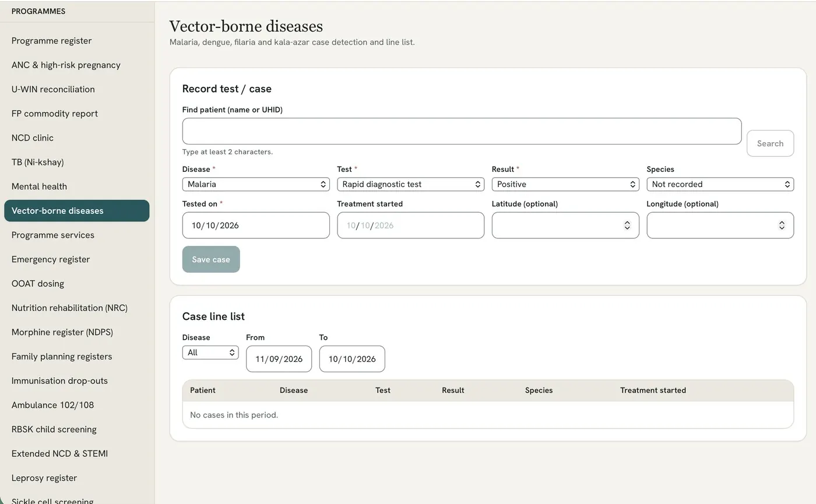Click the To date field
816x504 pixels.
click(352, 359)
